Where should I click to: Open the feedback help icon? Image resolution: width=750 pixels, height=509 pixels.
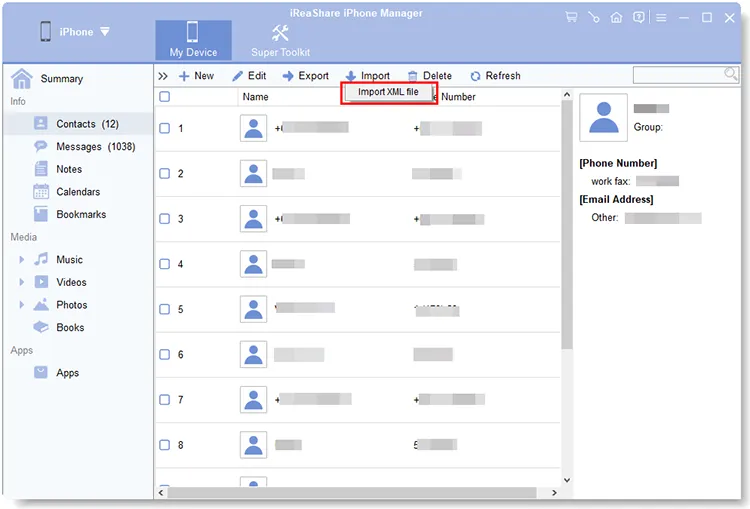tap(639, 18)
